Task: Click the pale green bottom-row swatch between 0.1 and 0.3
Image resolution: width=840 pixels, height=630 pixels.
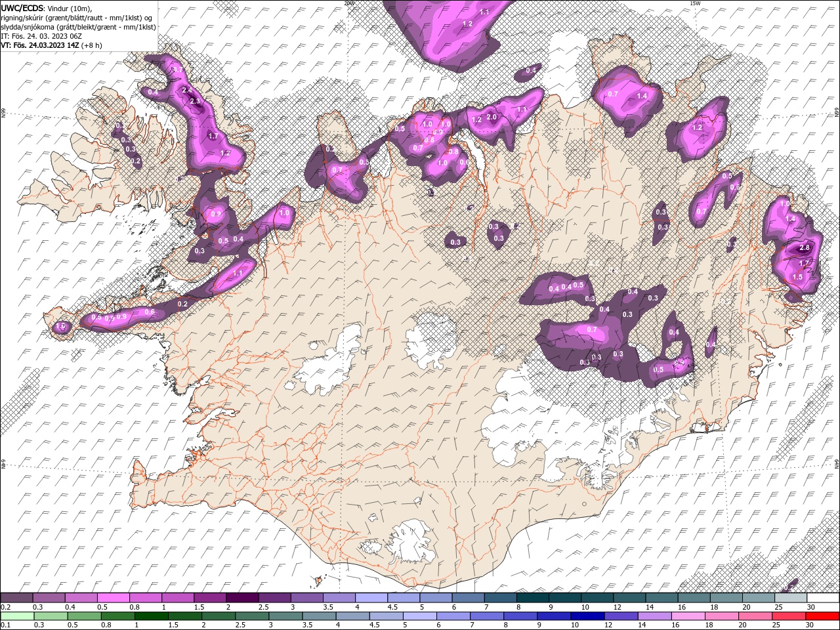Action: pyautogui.click(x=17, y=616)
